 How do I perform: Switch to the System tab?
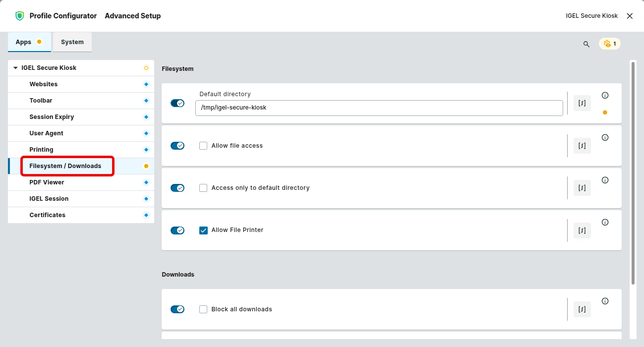[x=72, y=42]
